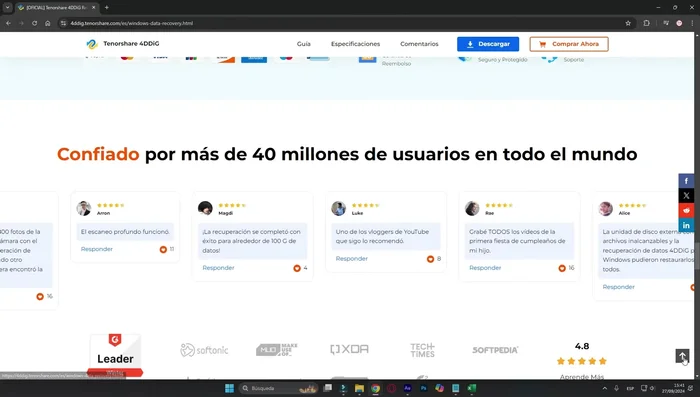The width and height of the screenshot is (700, 397).
Task: Click the taskbar Búsqueda search box
Action: pos(278,388)
